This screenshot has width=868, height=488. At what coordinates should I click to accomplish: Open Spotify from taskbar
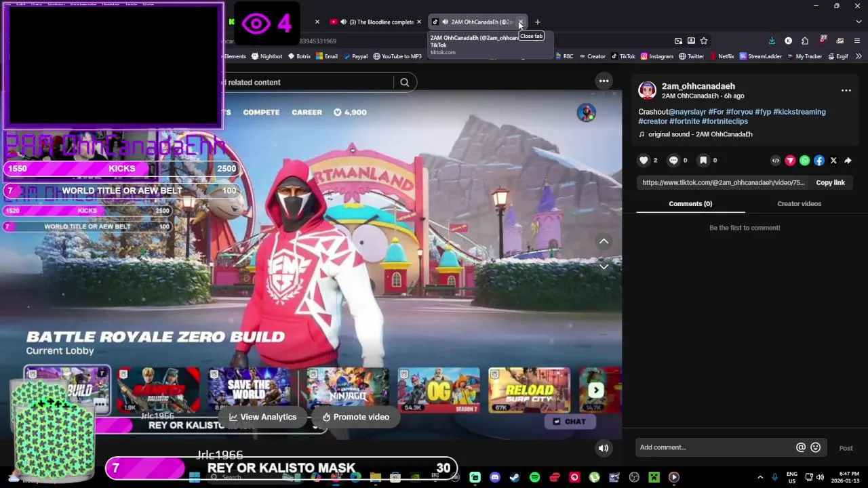tap(534, 477)
